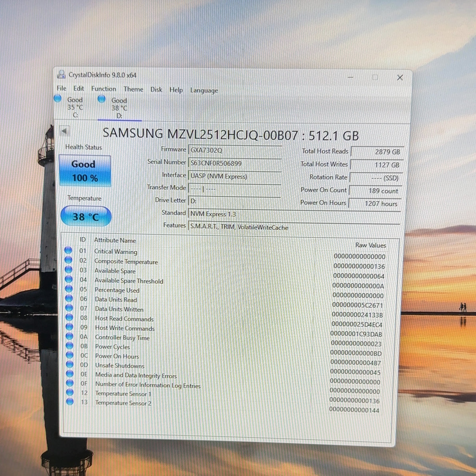Click raw value 0000000005C2671
Screen dimensions: 476x476
coord(357,305)
